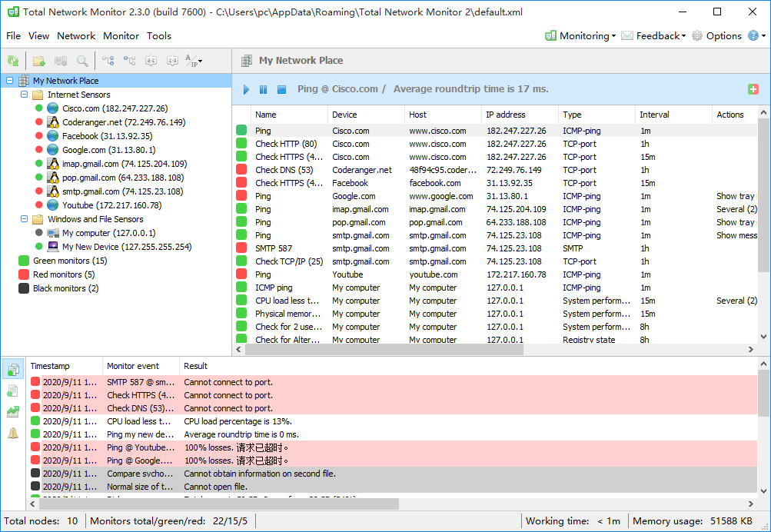The height and width of the screenshot is (532, 771).
Task: Click the help question mark icon
Action: (x=753, y=35)
